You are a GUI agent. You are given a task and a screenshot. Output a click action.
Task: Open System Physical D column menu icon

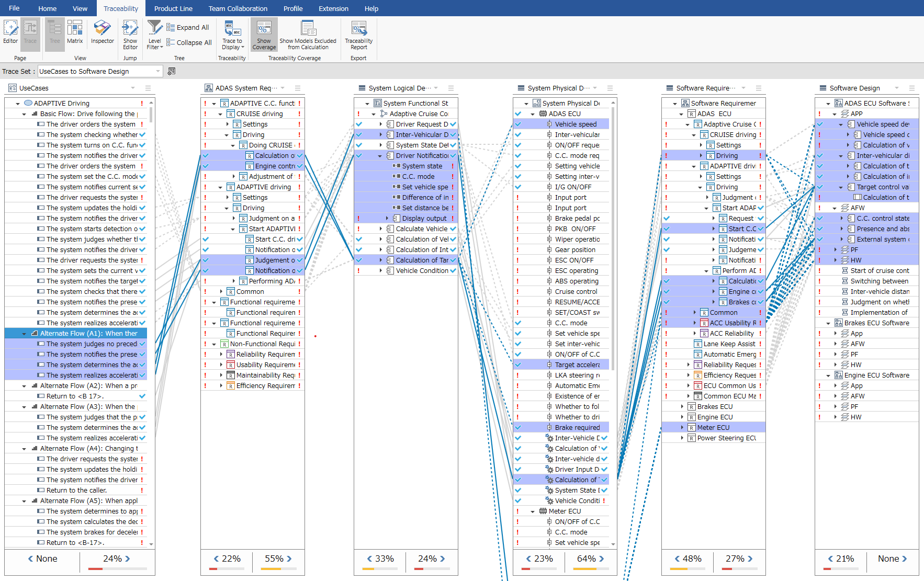click(x=610, y=88)
